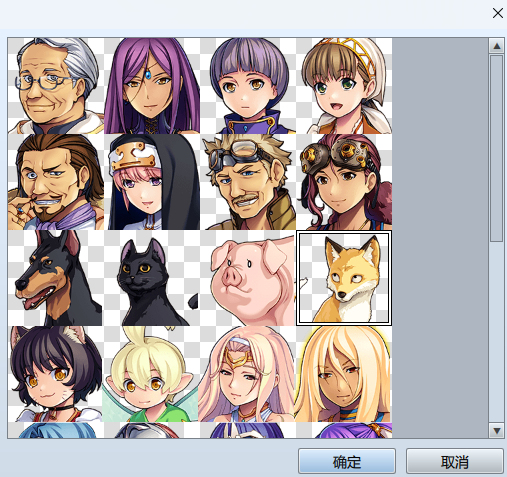Screen dimensions: 507x477
Task: Select the fox portrait
Action: point(344,278)
